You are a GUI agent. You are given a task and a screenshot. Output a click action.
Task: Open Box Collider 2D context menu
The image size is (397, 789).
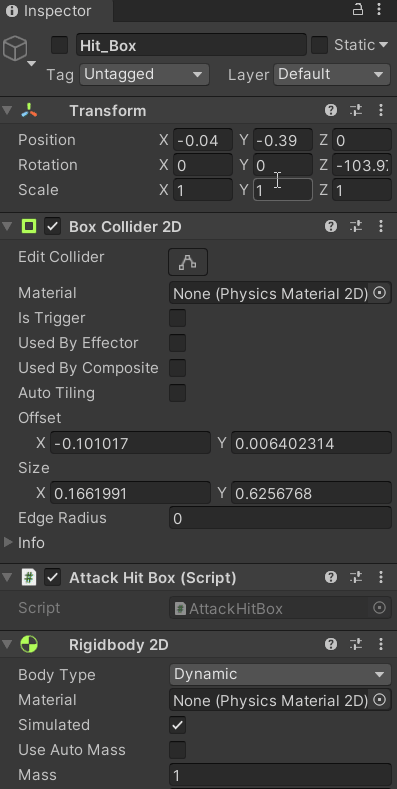tap(381, 226)
